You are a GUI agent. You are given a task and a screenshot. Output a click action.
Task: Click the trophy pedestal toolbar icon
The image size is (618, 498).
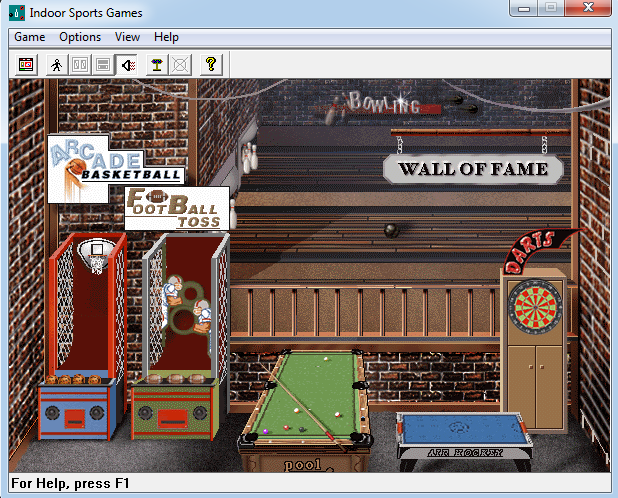[x=157, y=65]
